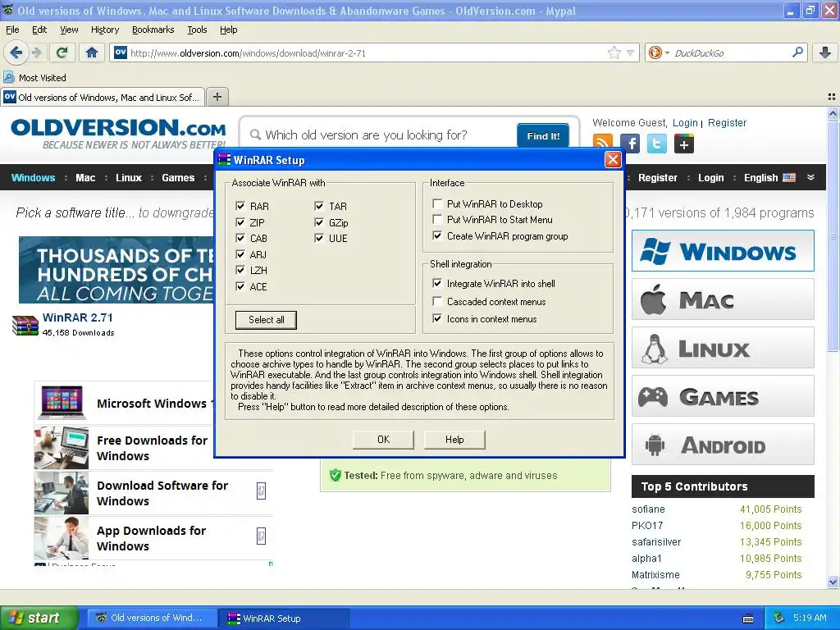Click the browser forward arrow

pyautogui.click(x=36, y=52)
